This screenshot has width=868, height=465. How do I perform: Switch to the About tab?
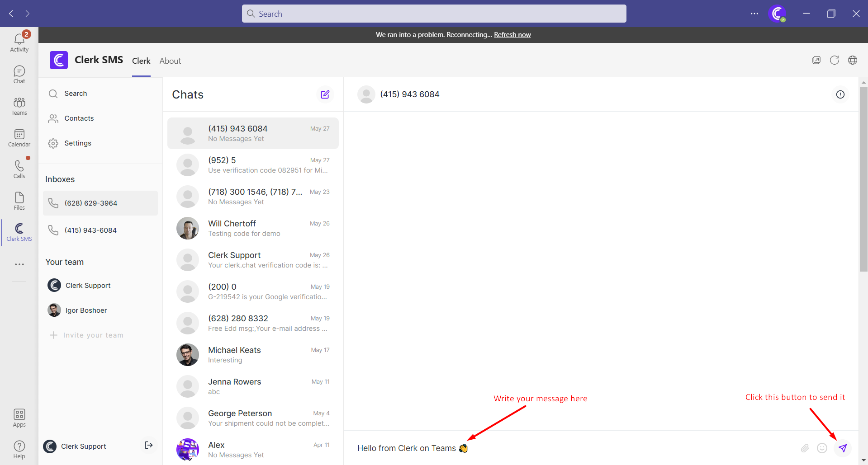(x=170, y=61)
